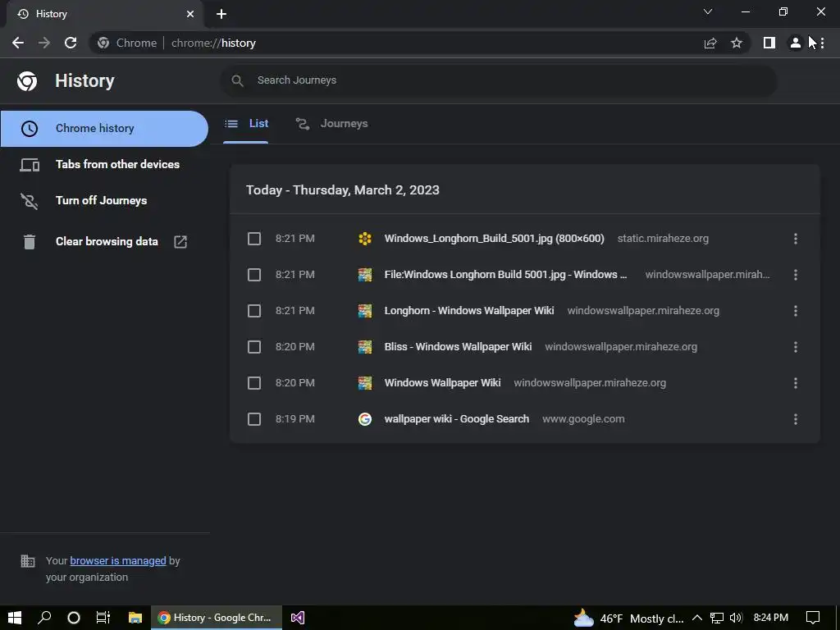The height and width of the screenshot is (630, 840).
Task: Share this page icon in address bar
Action: pos(710,43)
